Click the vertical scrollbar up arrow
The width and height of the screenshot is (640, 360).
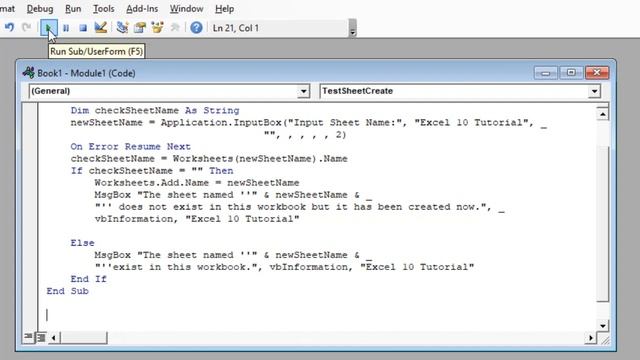[602, 114]
